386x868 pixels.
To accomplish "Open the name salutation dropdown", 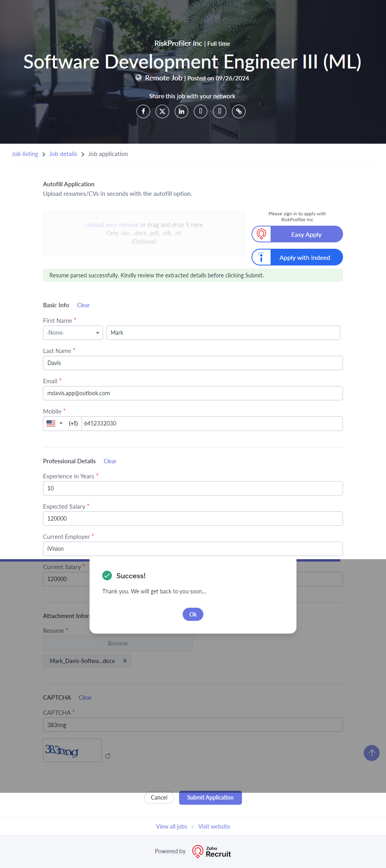I will pyautogui.click(x=73, y=333).
